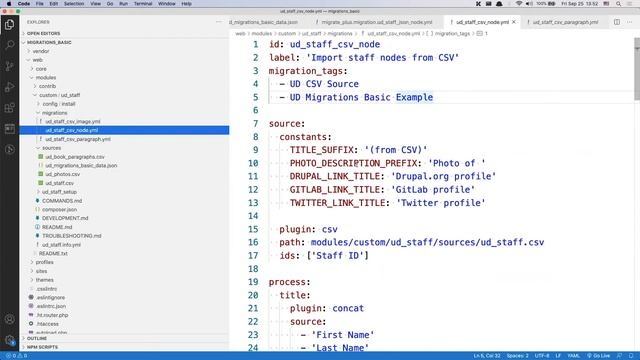Open the Source Control view
640x360 pixels.
(x=9, y=66)
